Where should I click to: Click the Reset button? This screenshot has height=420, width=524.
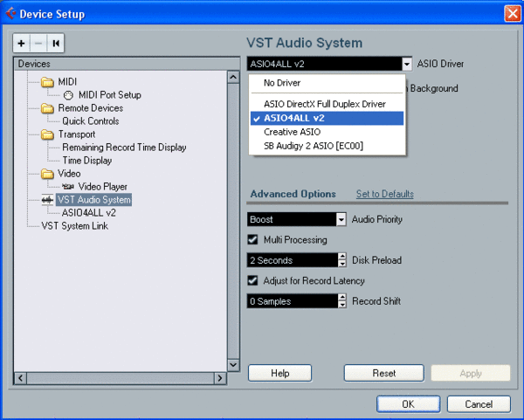[384, 373]
